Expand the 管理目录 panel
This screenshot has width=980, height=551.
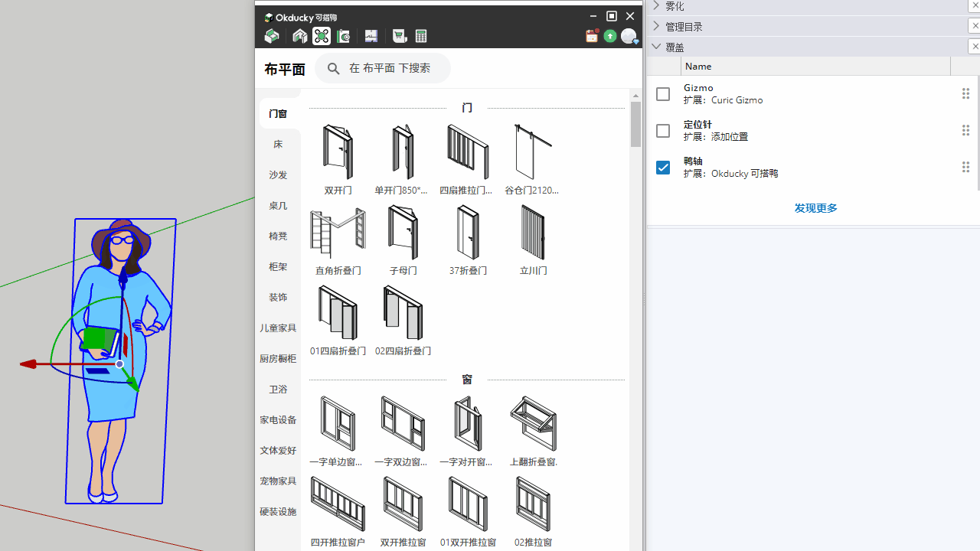tap(656, 26)
